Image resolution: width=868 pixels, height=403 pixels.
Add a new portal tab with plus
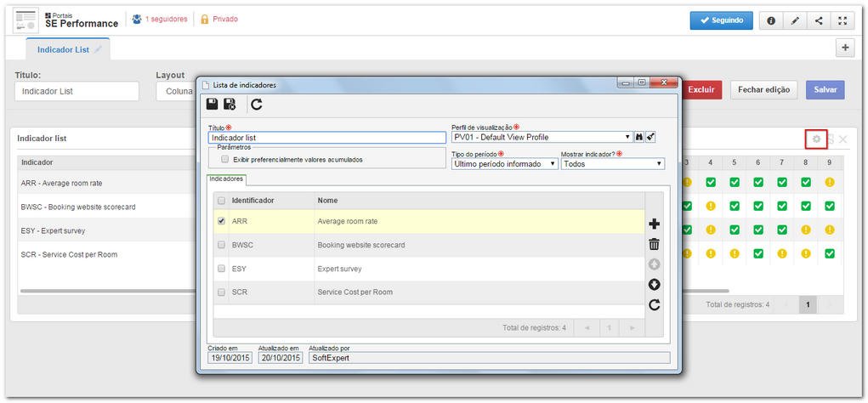(845, 48)
